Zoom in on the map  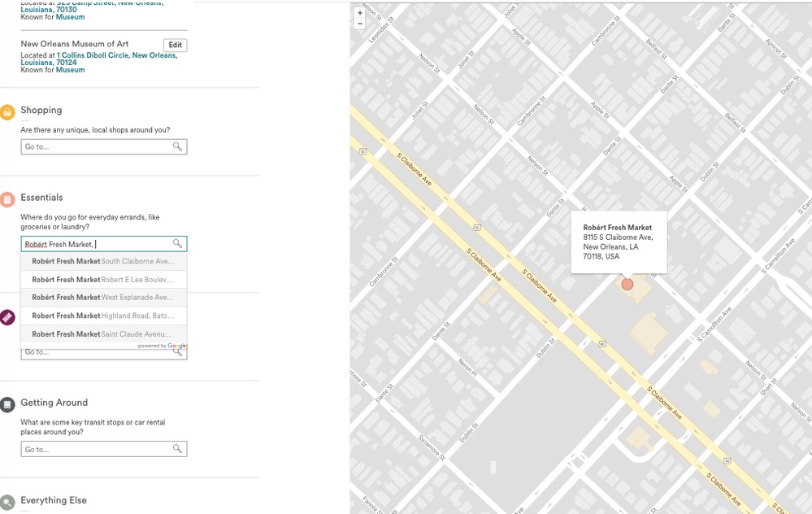(x=360, y=13)
